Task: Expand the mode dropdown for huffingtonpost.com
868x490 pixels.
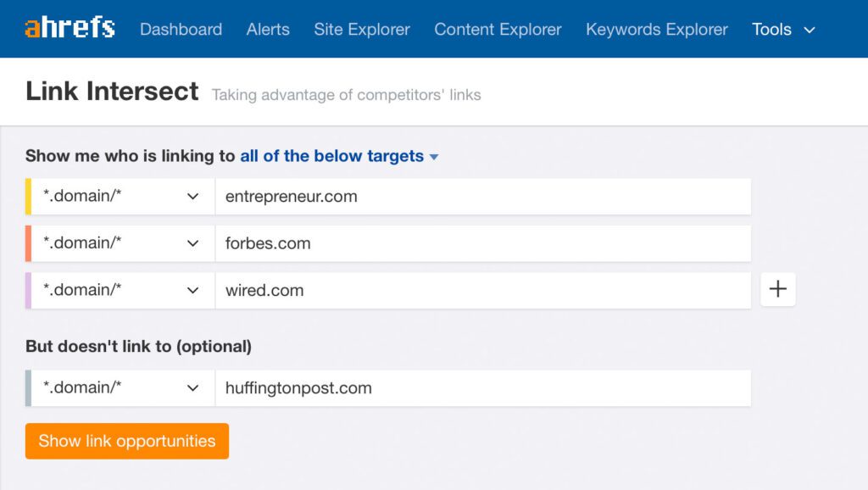Action: 122,388
